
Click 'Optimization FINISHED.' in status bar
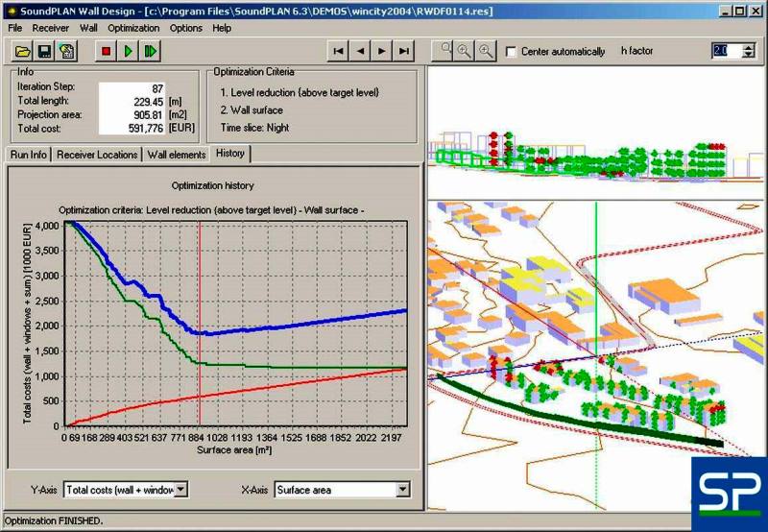coord(54,520)
